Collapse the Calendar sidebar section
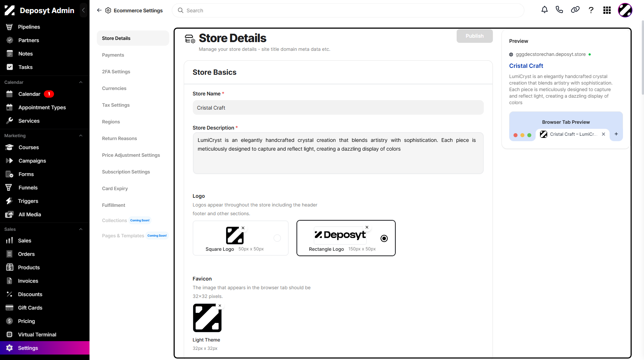The image size is (644, 360). [81, 82]
